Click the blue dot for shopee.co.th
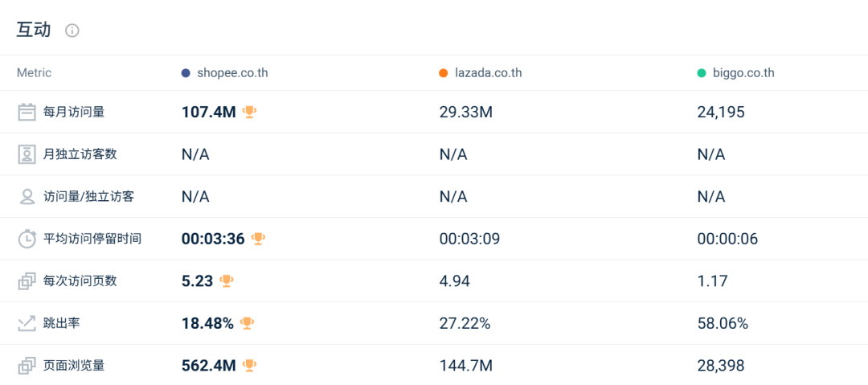Image resolution: width=868 pixels, height=385 pixels. [x=186, y=73]
